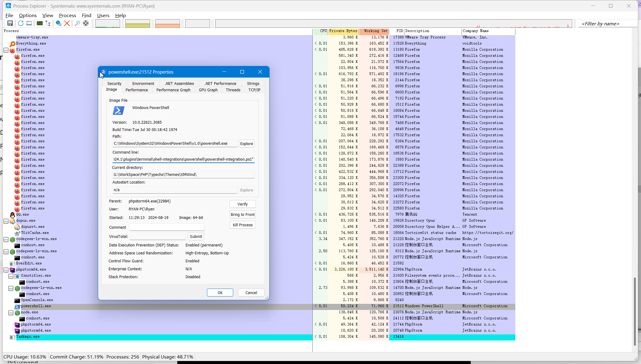Viewport: 641px width, 364px height.
Task: Collapse the codegeex-ls-win.exe tree at PID 9312
Action: tap(6, 251)
